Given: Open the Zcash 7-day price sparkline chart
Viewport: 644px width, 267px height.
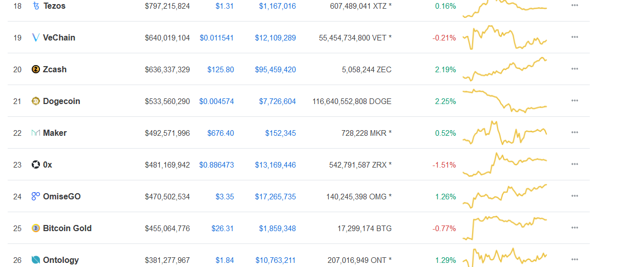Looking at the screenshot, I should 505,69.
